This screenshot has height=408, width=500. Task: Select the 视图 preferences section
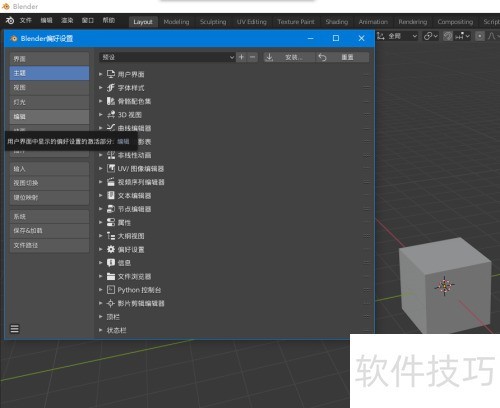click(x=50, y=88)
